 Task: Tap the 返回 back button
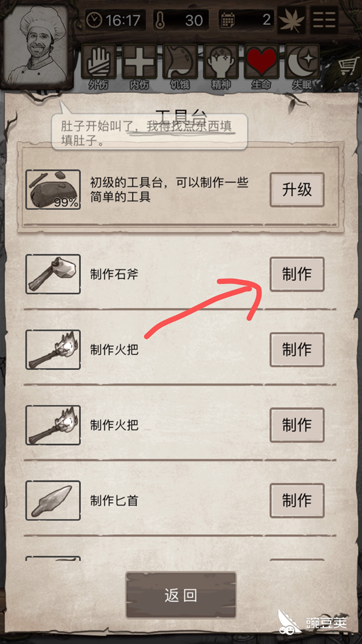[181, 595]
